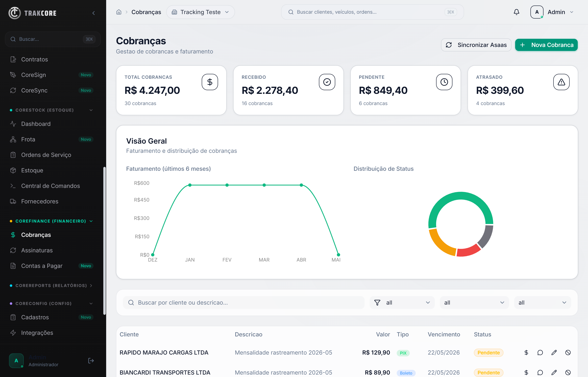This screenshot has height=377, width=588.
Task: Click the Atrasado warning icon card
Action: (561, 82)
